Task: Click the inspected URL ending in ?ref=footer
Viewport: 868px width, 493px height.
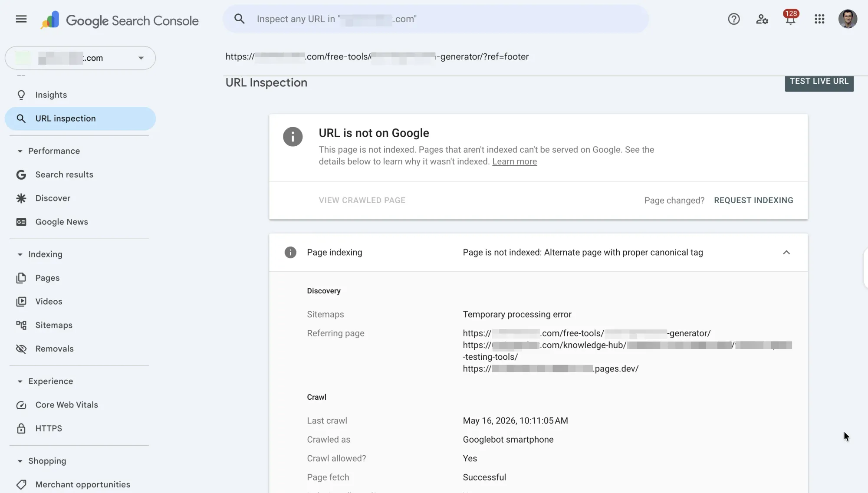Action: tap(377, 57)
